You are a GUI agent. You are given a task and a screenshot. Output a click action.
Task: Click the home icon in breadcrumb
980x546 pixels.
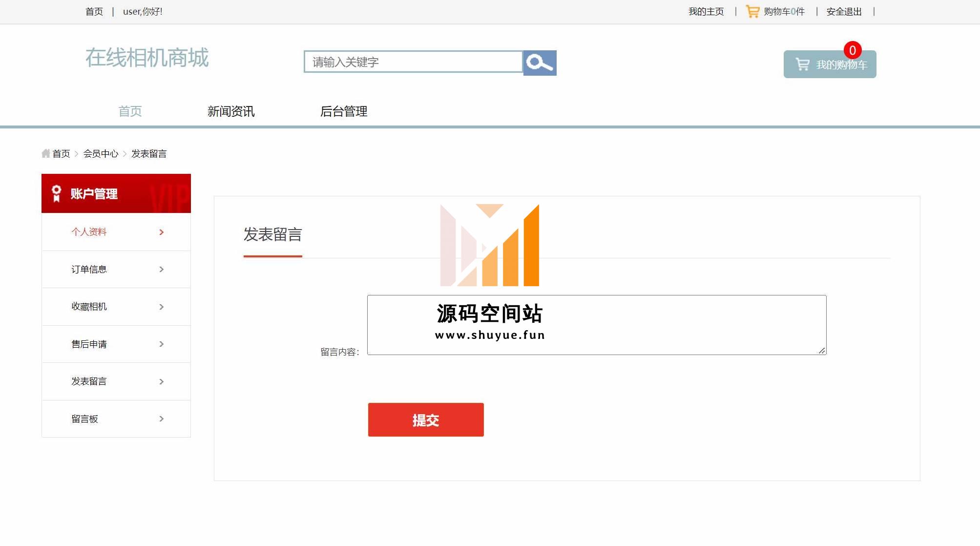[x=46, y=153]
